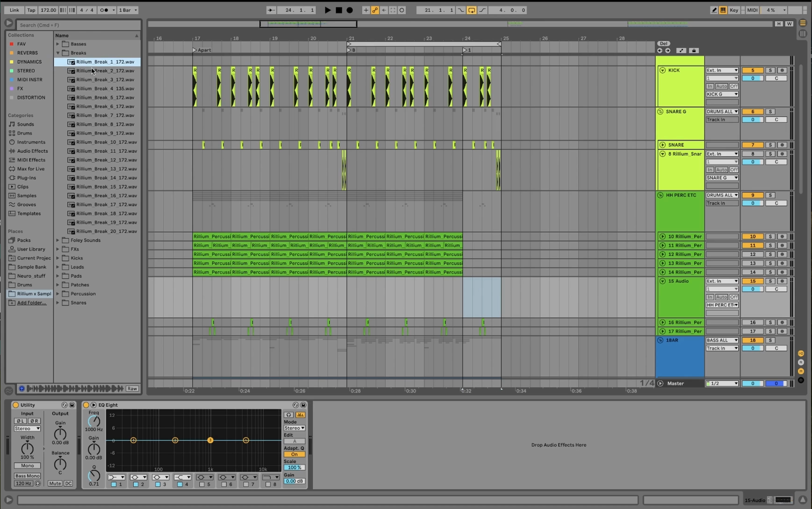Open the Samples category
This screenshot has height=509, width=812.
click(x=27, y=196)
